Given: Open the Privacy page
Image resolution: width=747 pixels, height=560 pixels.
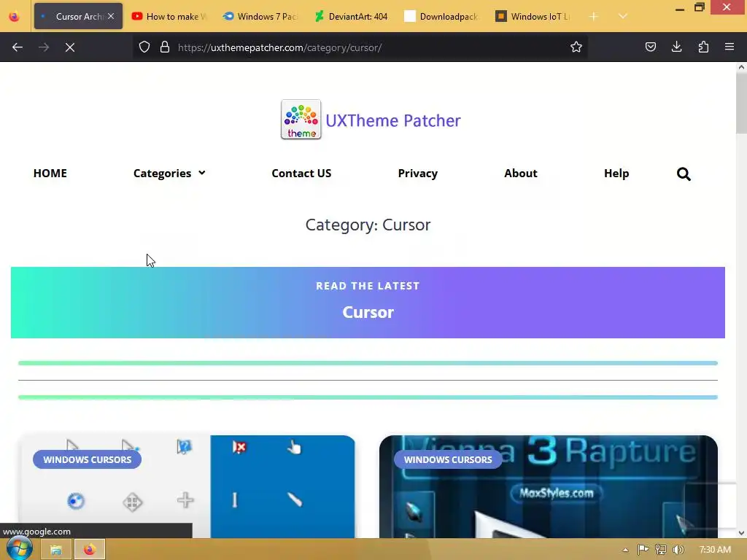Looking at the screenshot, I should point(418,174).
